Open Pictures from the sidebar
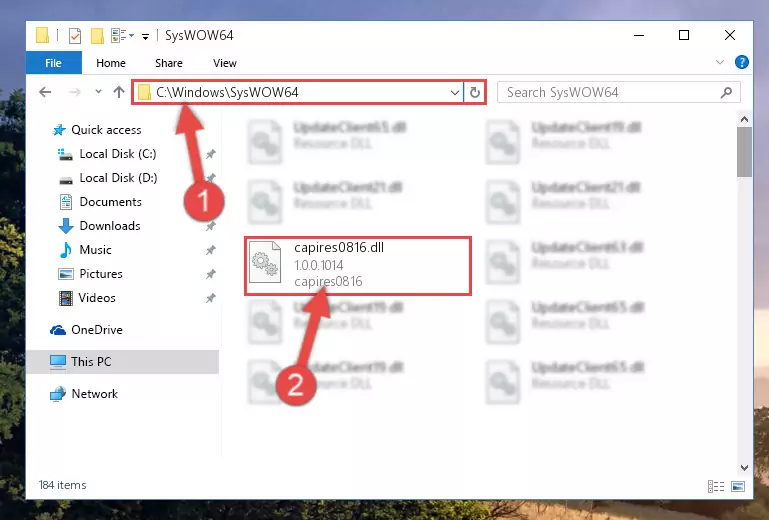 (101, 274)
